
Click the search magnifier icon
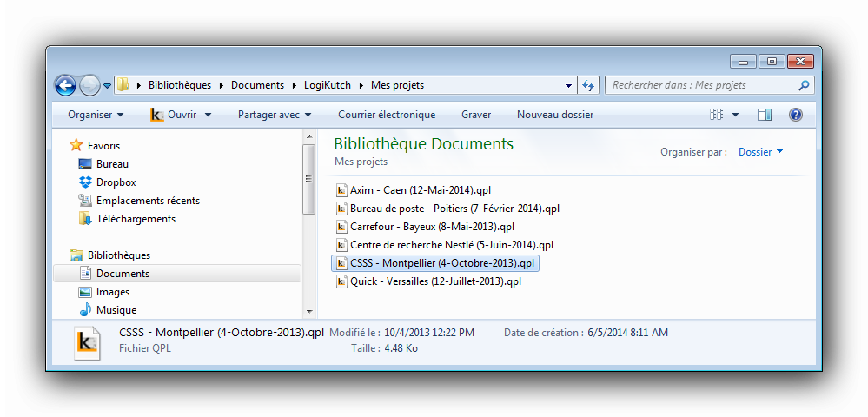(x=805, y=85)
